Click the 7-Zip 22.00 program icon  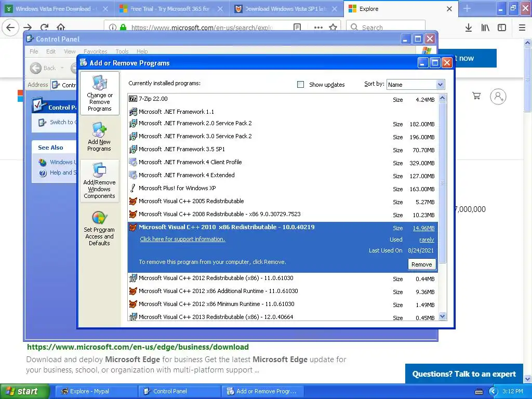133,99
